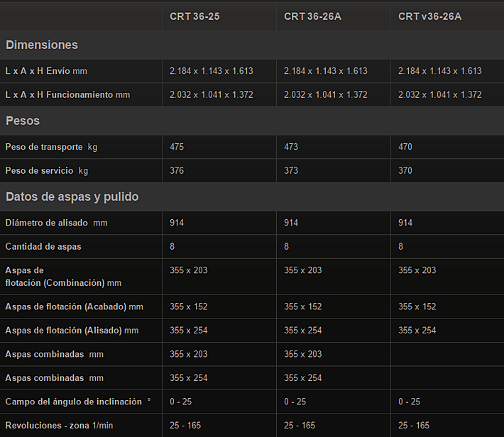504x437 pixels.
Task: Click the CRT v36-26A column header
Action: [x=429, y=16]
